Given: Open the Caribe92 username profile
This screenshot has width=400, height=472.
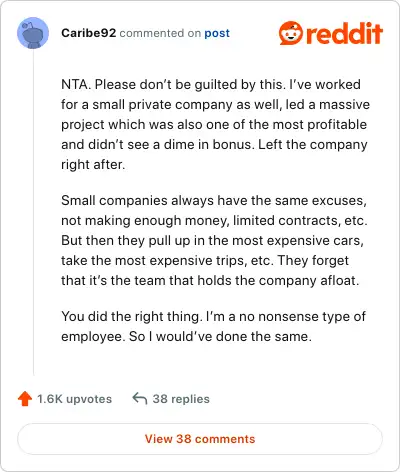Looking at the screenshot, I should point(89,33).
